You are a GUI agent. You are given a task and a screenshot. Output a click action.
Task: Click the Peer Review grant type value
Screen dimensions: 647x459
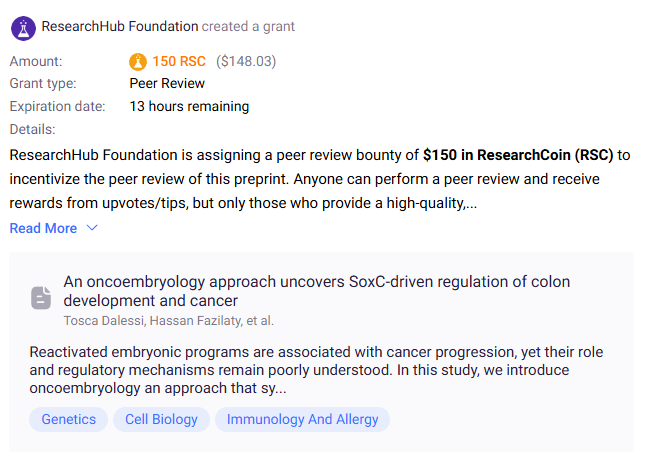click(167, 84)
